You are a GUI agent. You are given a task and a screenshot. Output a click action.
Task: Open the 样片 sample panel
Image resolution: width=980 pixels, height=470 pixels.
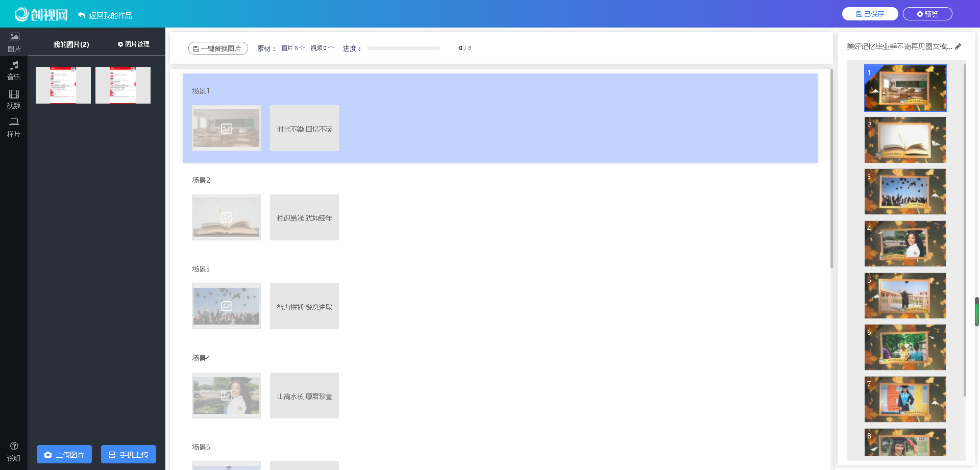[x=14, y=128]
